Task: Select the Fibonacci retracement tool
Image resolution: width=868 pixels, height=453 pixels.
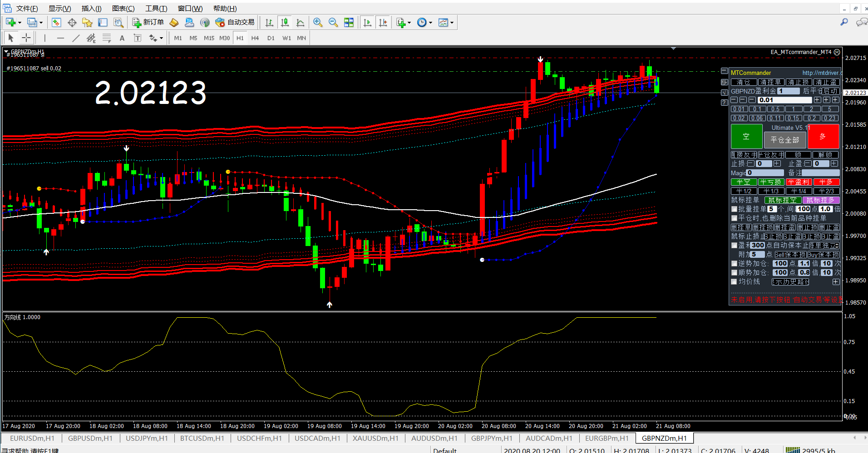Action: coord(107,38)
